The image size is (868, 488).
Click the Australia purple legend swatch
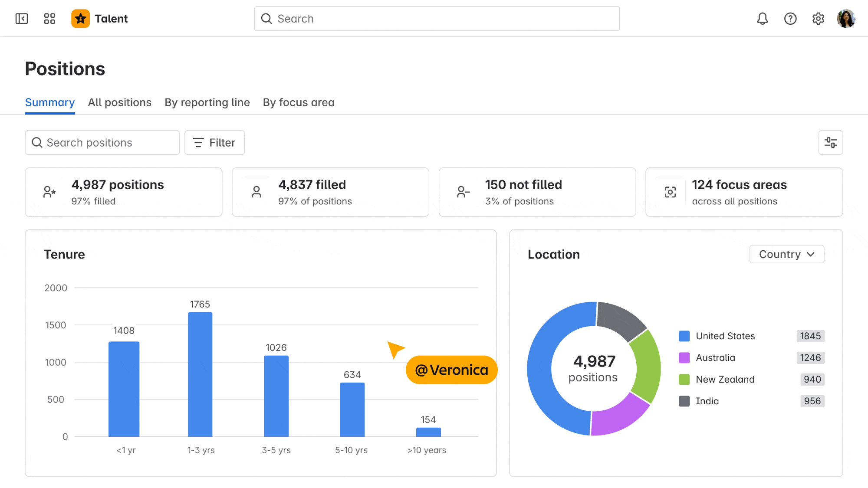[684, 358]
